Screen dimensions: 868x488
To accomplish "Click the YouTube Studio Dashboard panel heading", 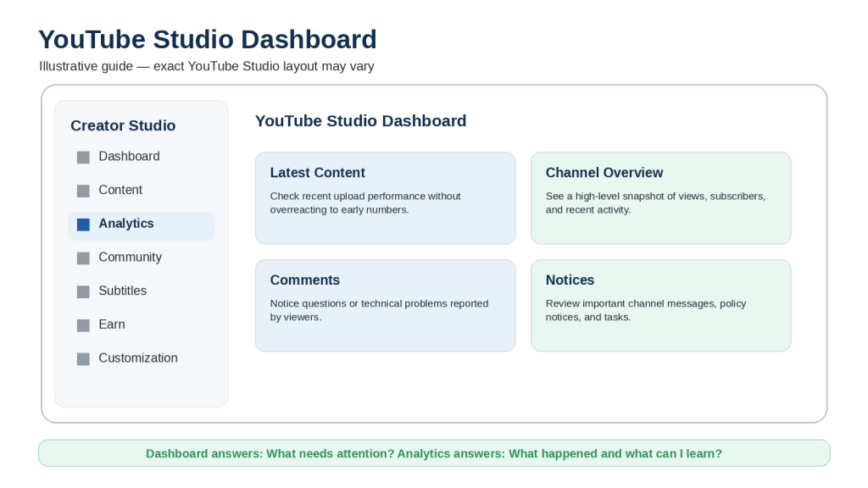I will click(x=360, y=121).
